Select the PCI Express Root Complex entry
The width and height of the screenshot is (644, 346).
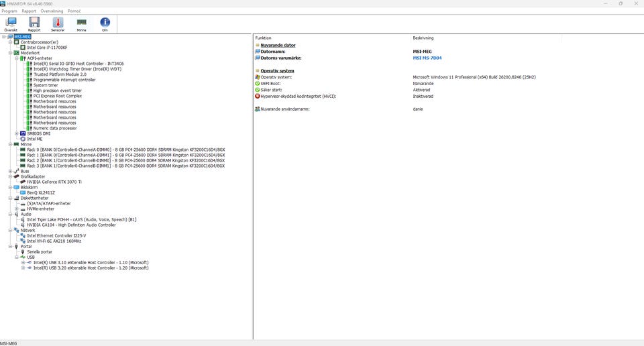[58, 96]
